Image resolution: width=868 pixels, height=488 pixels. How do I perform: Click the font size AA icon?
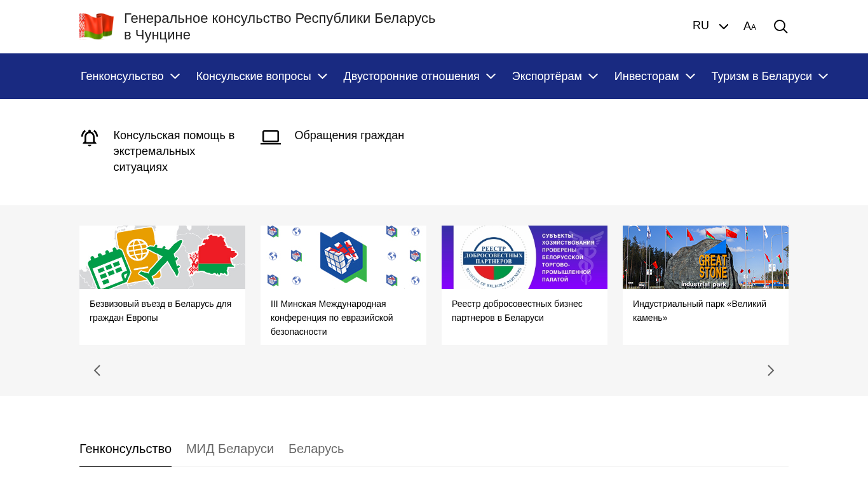click(750, 27)
